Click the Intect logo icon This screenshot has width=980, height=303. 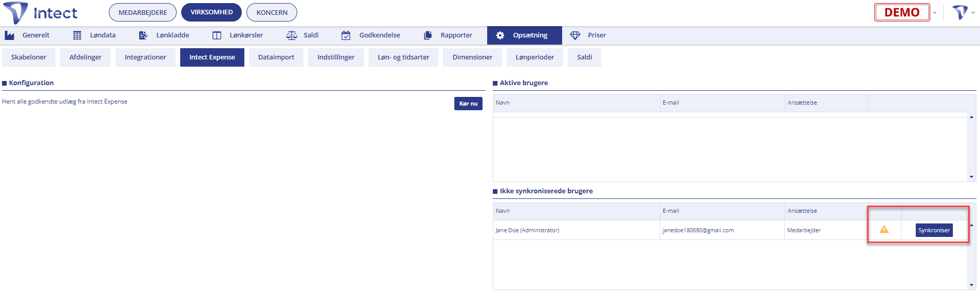(15, 13)
